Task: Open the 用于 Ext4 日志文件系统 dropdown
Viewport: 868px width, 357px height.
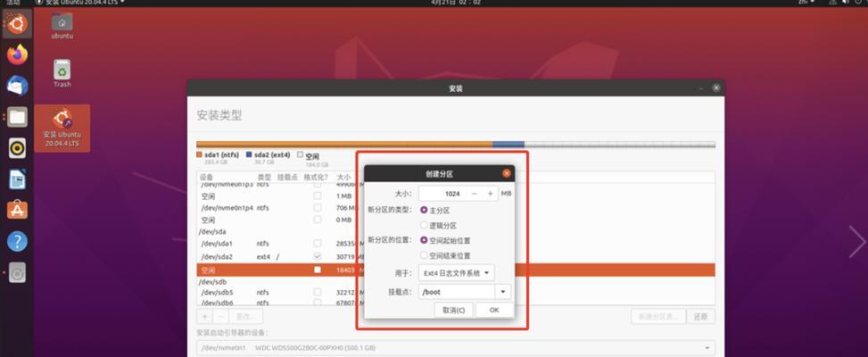Action: [456, 273]
